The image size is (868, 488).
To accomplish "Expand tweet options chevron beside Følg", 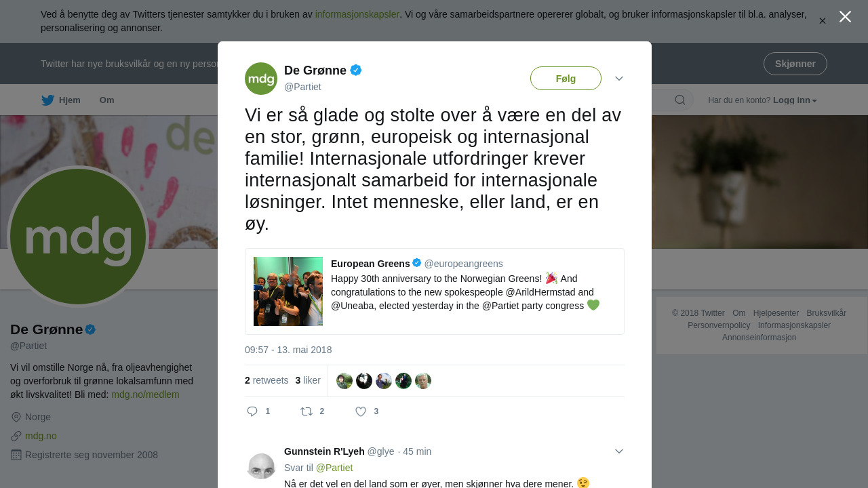I will pos(619,79).
